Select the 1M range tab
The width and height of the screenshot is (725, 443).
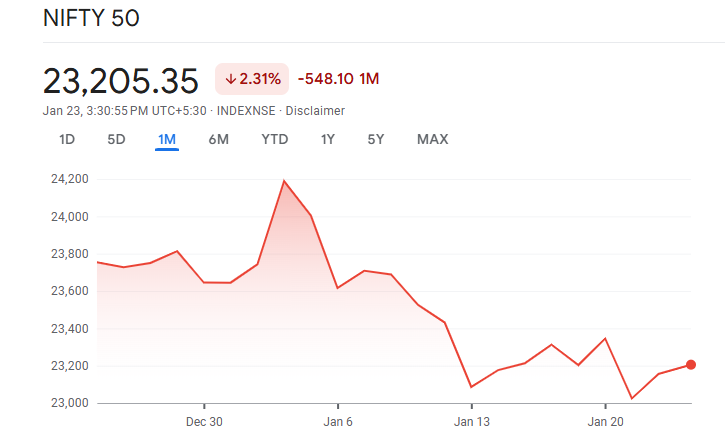pos(166,139)
